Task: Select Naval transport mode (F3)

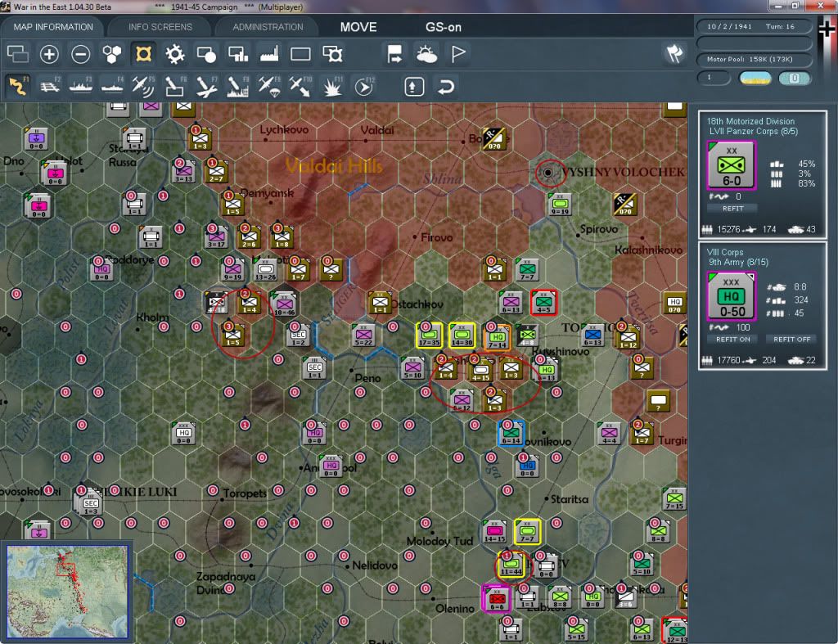Action: pos(81,86)
